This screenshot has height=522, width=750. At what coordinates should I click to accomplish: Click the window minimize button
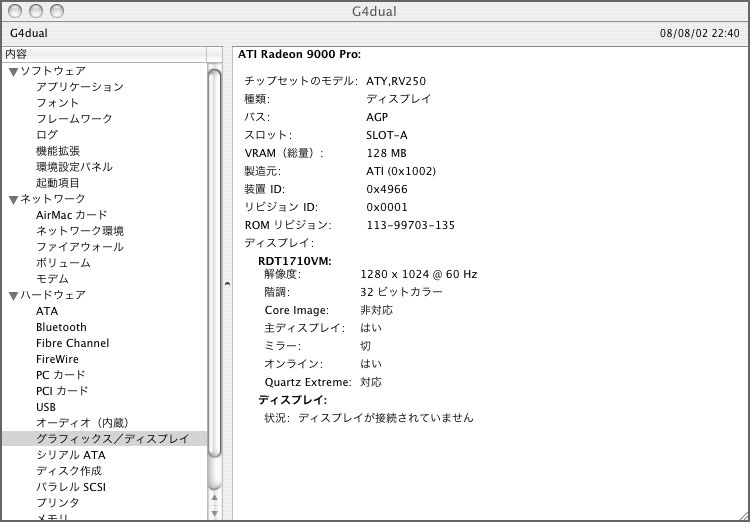tap(36, 11)
